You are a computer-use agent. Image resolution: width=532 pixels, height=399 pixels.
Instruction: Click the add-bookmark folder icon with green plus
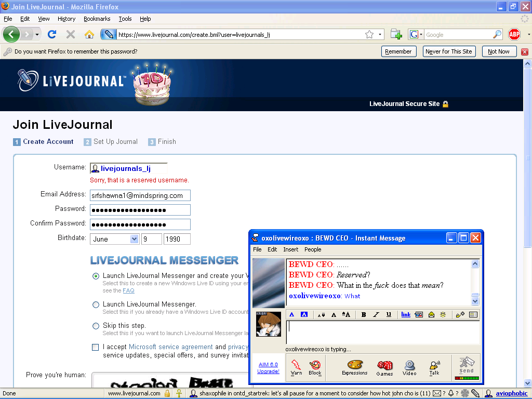[x=396, y=34]
